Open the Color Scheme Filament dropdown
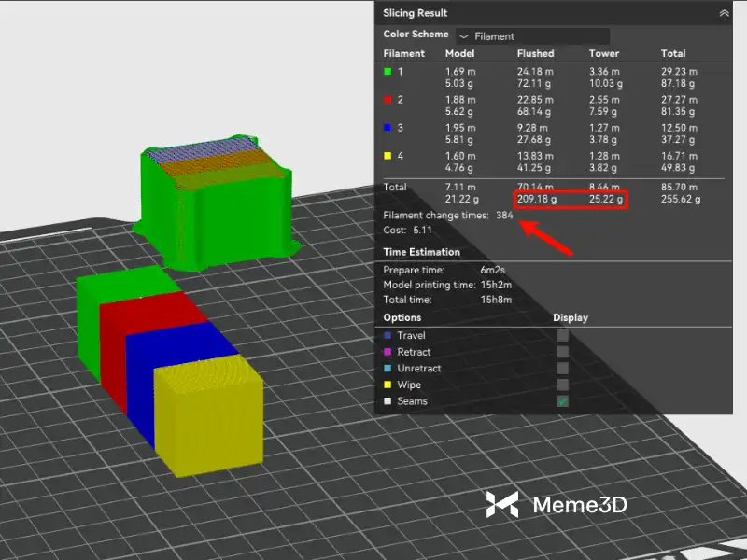 tap(531, 36)
